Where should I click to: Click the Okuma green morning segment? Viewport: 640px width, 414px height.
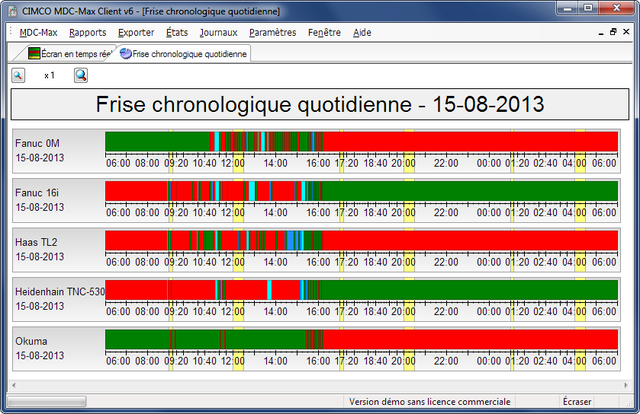pos(137,339)
